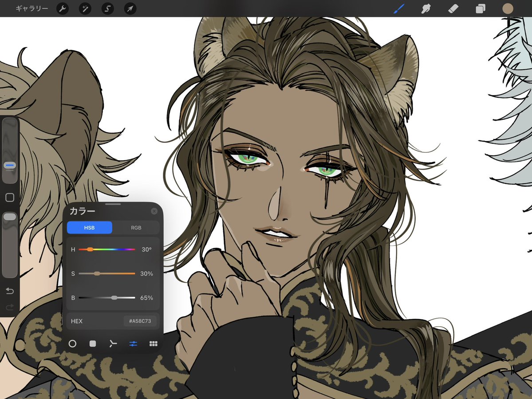Select the Eraser tool
This screenshot has height=399, width=532.
pyautogui.click(x=453, y=8)
